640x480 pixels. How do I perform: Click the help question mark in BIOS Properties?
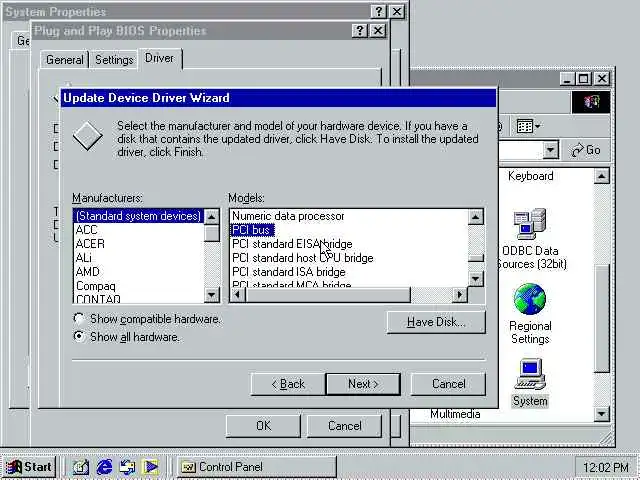[359, 30]
